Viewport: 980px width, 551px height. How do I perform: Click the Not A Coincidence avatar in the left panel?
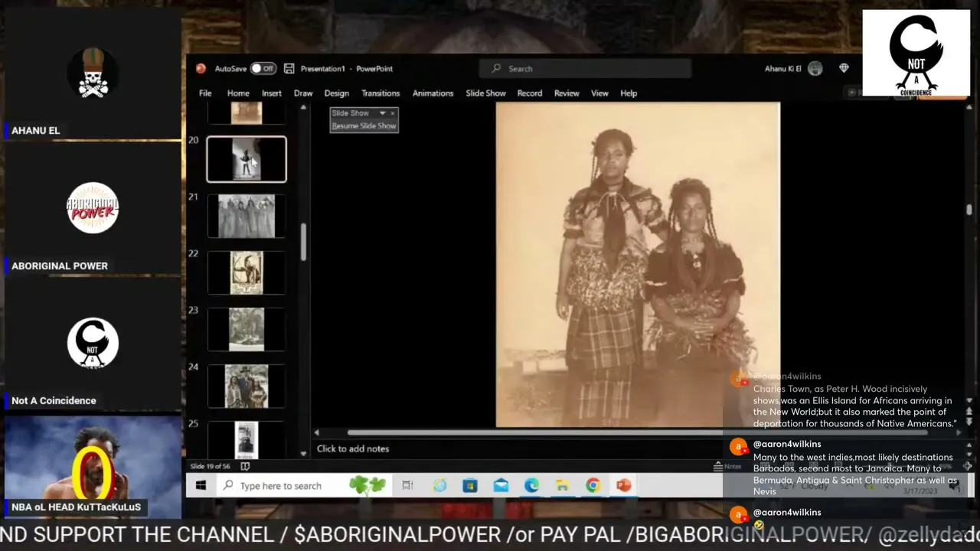tap(93, 343)
